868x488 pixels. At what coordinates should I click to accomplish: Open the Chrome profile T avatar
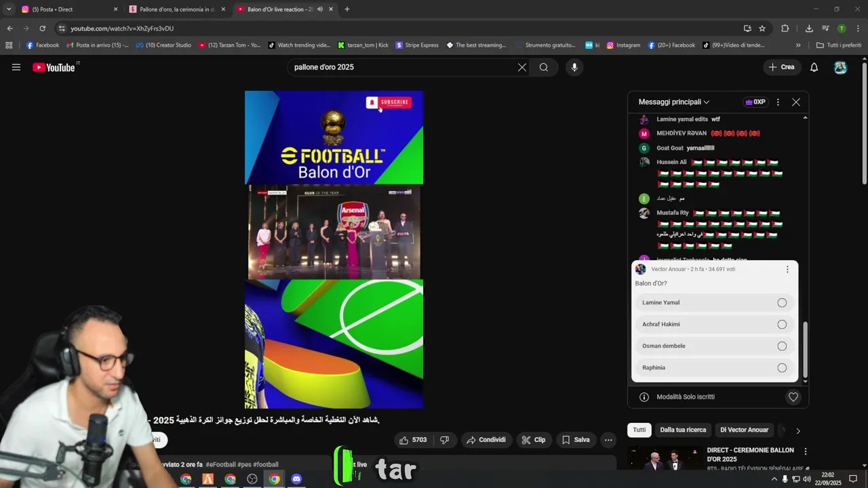tap(842, 28)
